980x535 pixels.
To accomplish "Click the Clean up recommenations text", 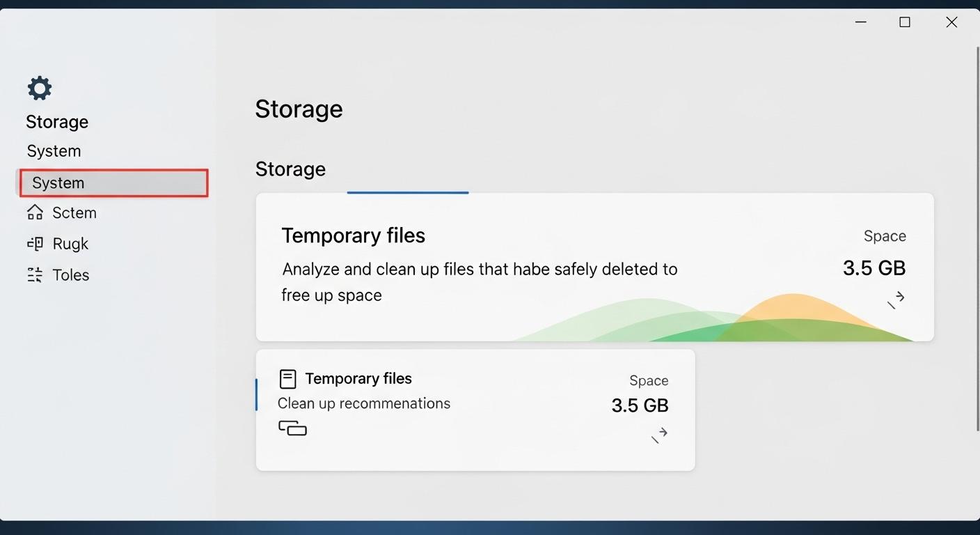I will pos(363,404).
